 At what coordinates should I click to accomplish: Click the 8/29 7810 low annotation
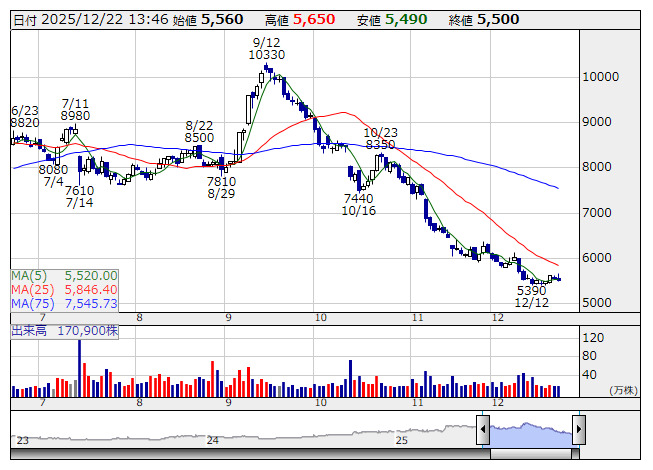pos(221,187)
